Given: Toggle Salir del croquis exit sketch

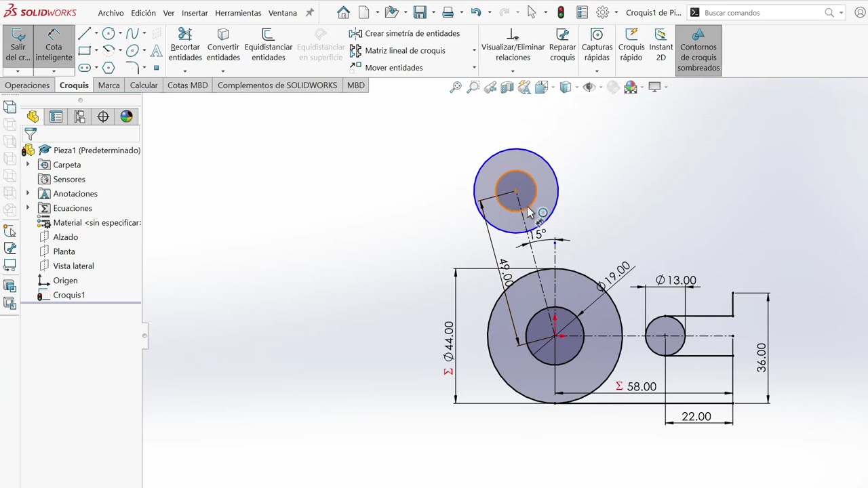Looking at the screenshot, I should point(18,45).
